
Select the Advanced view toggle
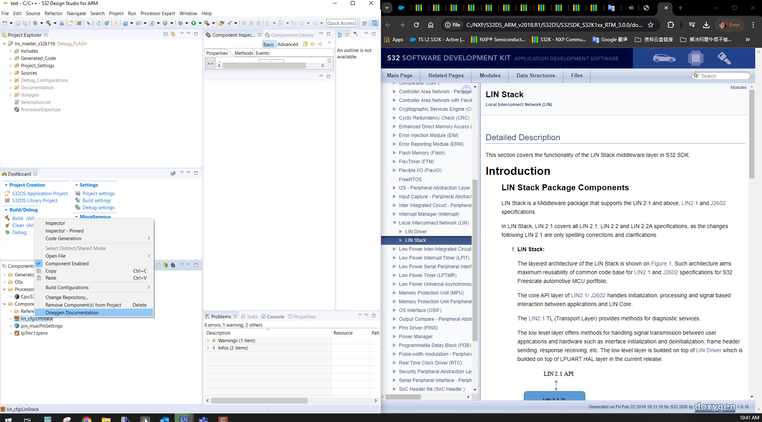[288, 44]
